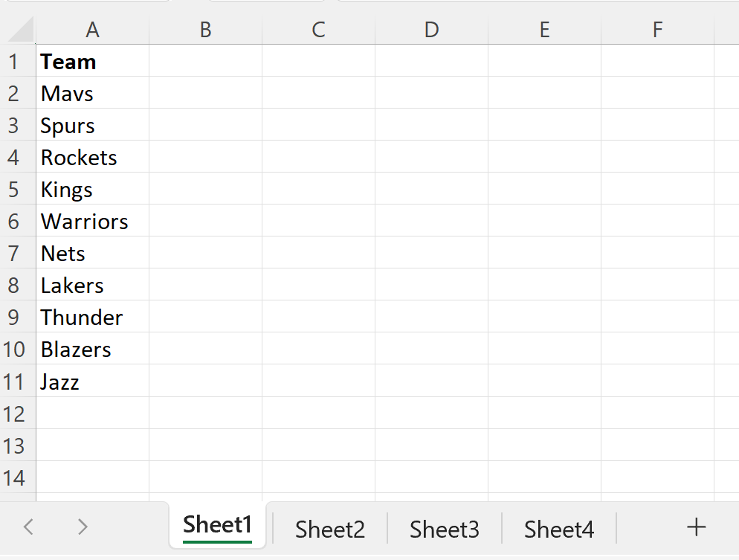Add a new worksheet with the plus icon
739x560 pixels.
696,527
